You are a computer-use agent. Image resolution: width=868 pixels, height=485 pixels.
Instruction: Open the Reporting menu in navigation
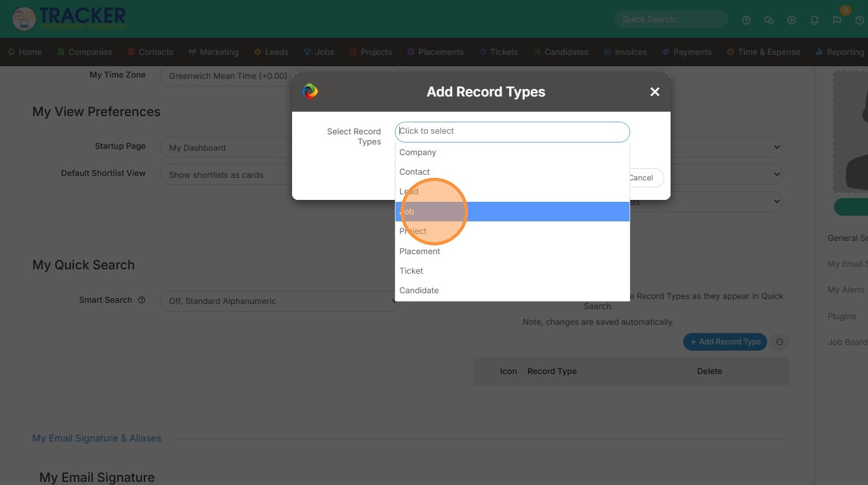840,52
